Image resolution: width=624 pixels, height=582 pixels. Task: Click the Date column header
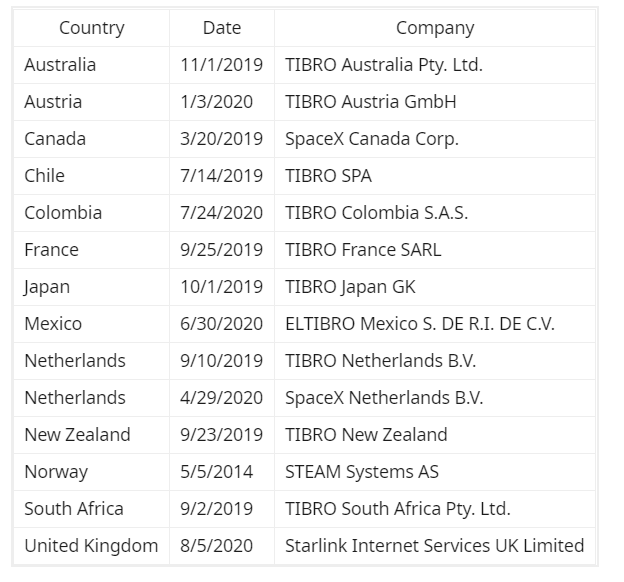[x=221, y=28]
